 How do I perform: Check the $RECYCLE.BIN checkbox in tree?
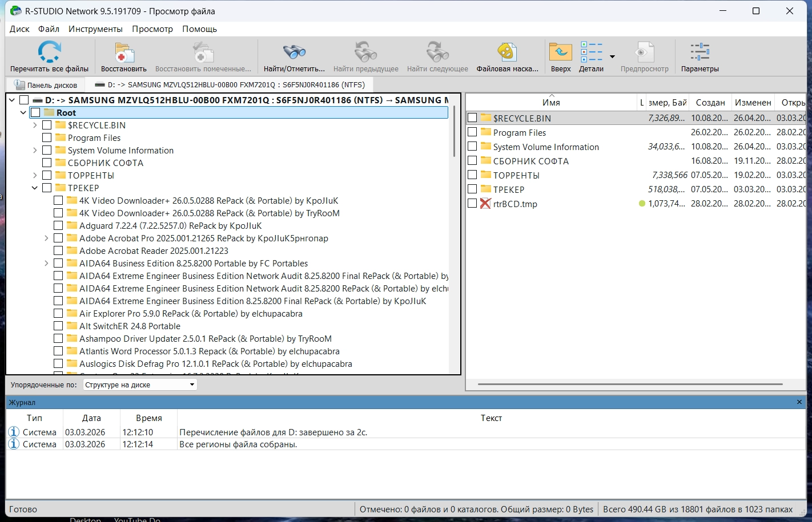point(47,125)
